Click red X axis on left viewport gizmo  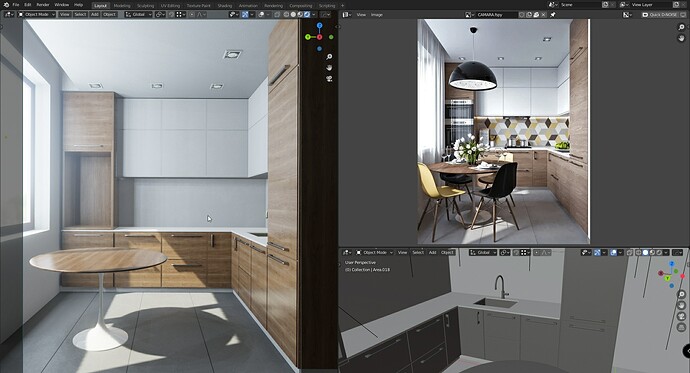pyautogui.click(x=319, y=37)
